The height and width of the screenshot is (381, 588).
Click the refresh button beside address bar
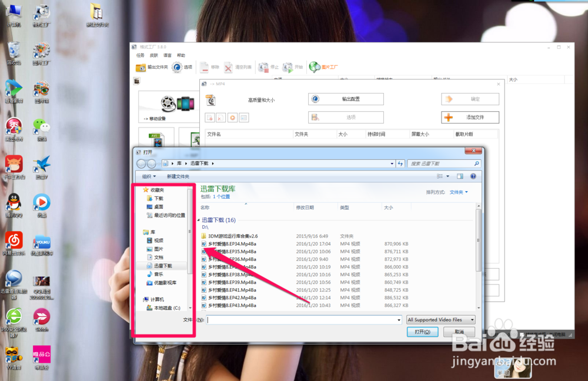(x=400, y=163)
